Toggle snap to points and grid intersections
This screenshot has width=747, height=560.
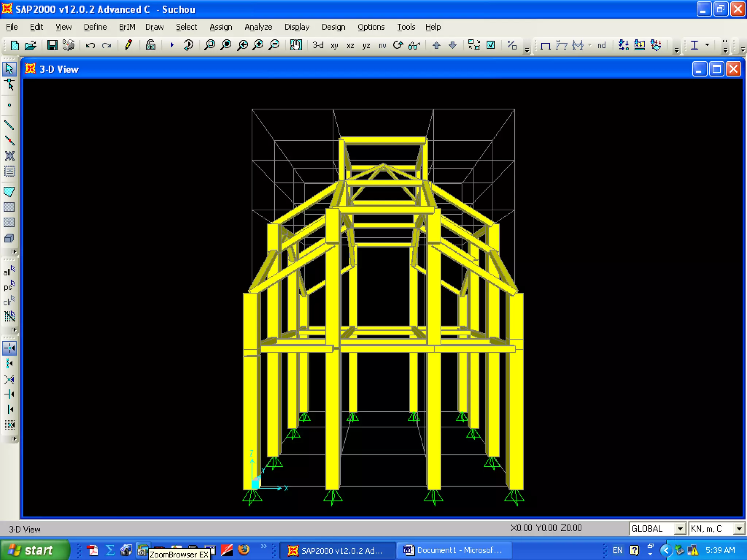click(9, 348)
